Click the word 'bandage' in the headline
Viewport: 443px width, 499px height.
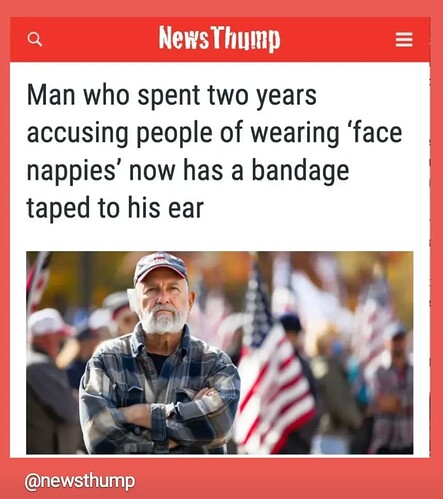point(300,171)
